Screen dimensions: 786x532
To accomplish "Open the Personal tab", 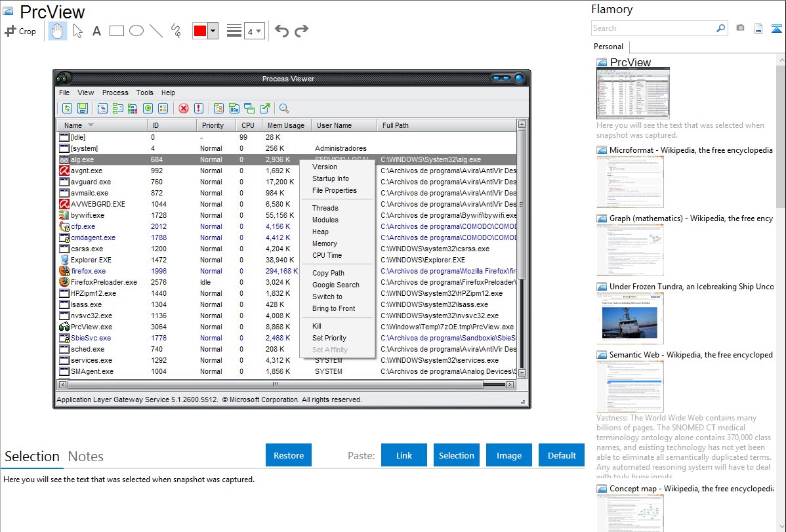I will (x=608, y=47).
